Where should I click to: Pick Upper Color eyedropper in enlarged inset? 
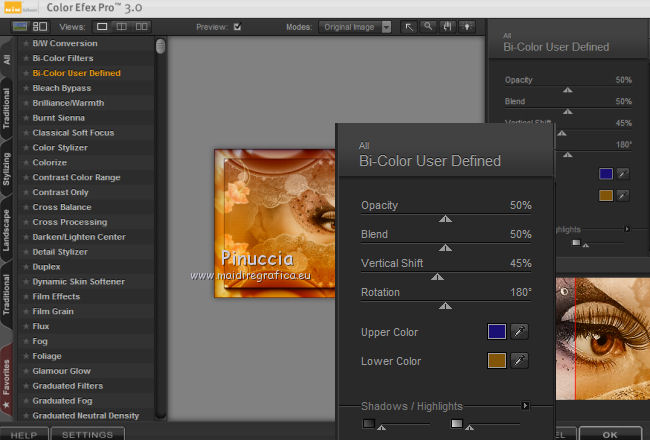(519, 331)
